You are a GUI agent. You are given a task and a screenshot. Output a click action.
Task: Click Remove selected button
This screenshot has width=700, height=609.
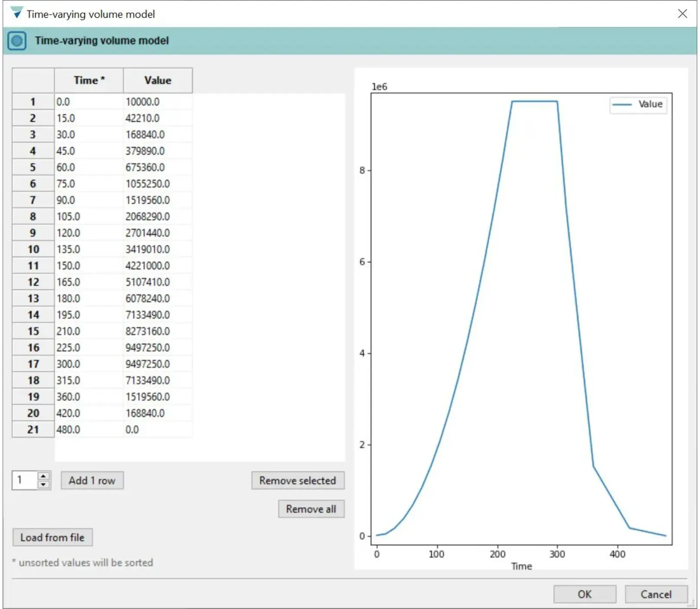pos(298,480)
